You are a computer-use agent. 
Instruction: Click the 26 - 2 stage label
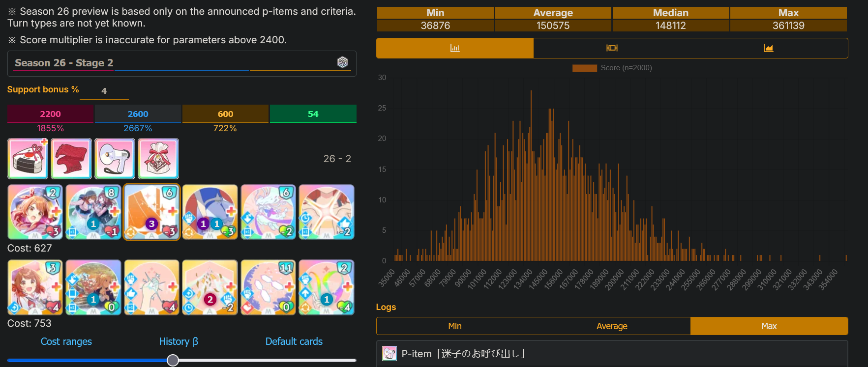coord(337,159)
